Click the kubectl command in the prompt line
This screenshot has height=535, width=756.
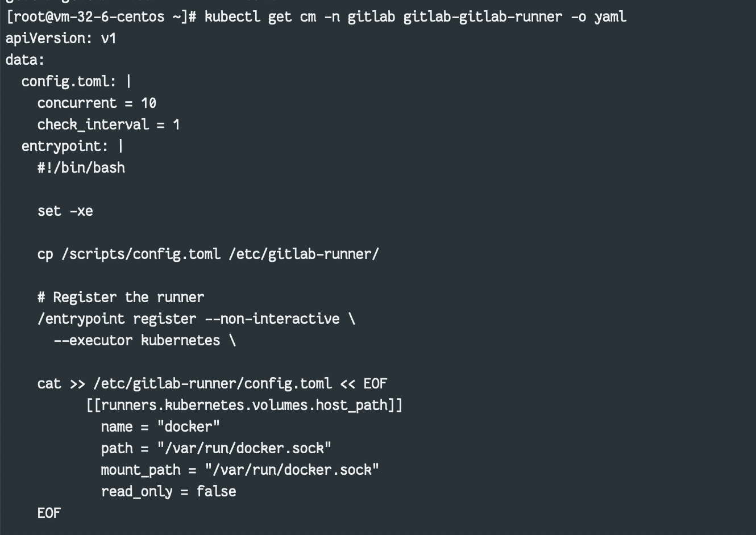(415, 17)
